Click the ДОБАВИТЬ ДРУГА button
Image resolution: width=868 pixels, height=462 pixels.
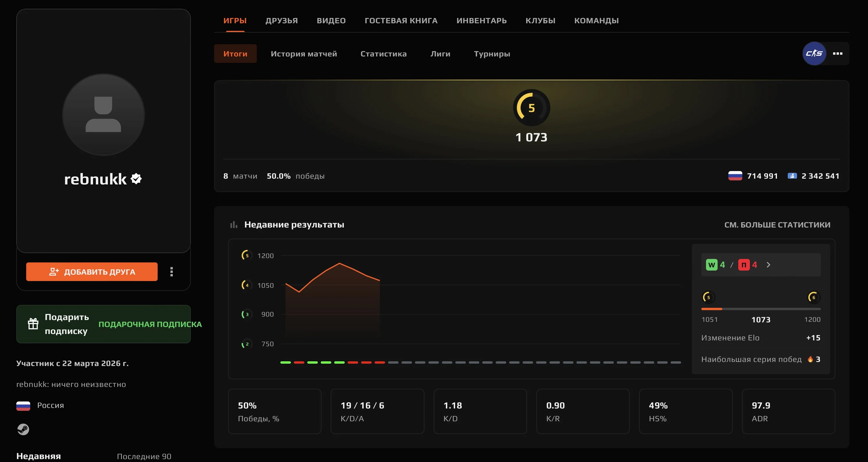pos(92,272)
